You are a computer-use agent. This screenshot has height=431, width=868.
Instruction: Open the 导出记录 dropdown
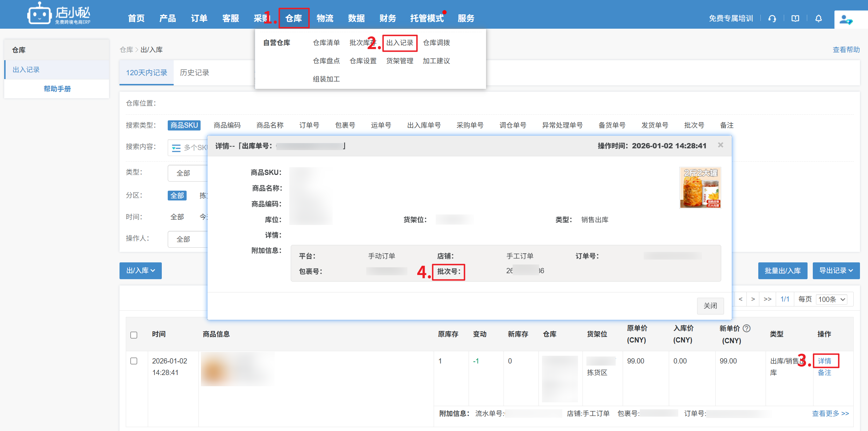[x=836, y=270]
